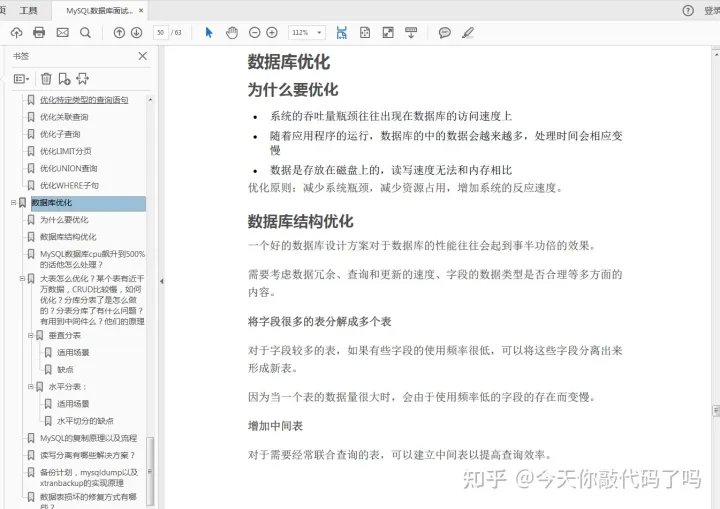Collapse the 水平分表 bookmark node
Image resolution: width=720 pixels, height=509 pixels.
pyautogui.click(x=31, y=387)
